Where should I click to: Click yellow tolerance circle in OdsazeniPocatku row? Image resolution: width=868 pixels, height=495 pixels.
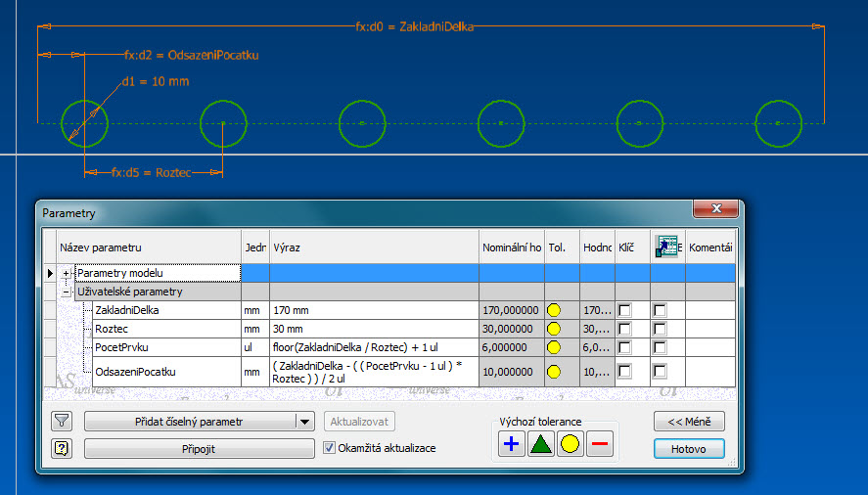[554, 372]
